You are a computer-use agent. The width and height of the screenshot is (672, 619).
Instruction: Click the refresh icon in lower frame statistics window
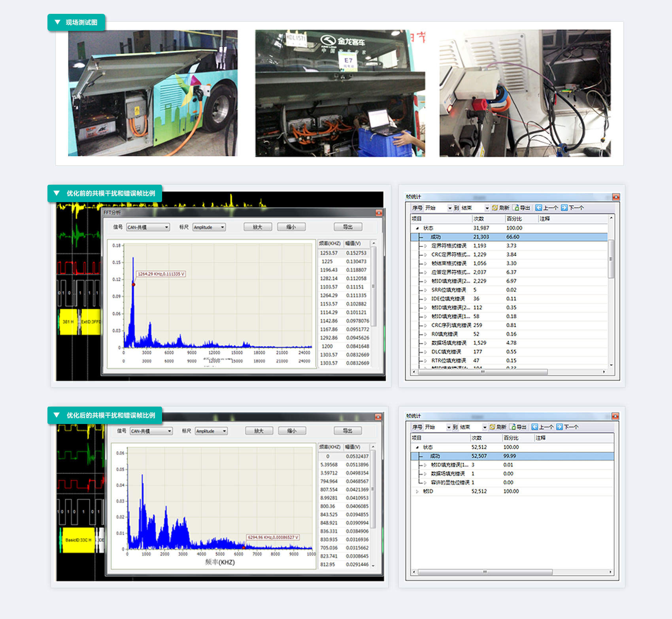pyautogui.click(x=493, y=427)
